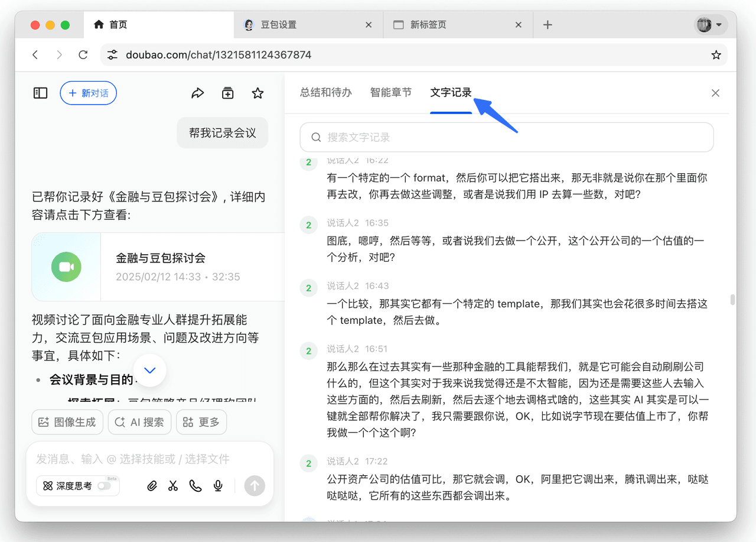Start a 新对话
This screenshot has height=542, width=756.
click(88, 93)
